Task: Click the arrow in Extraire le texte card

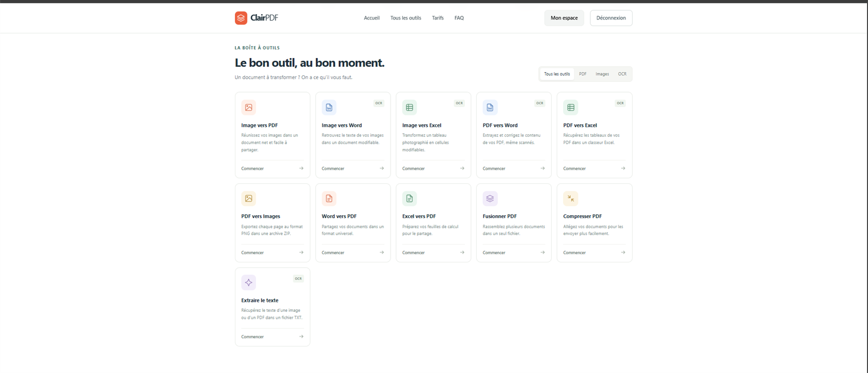Action: (x=301, y=336)
